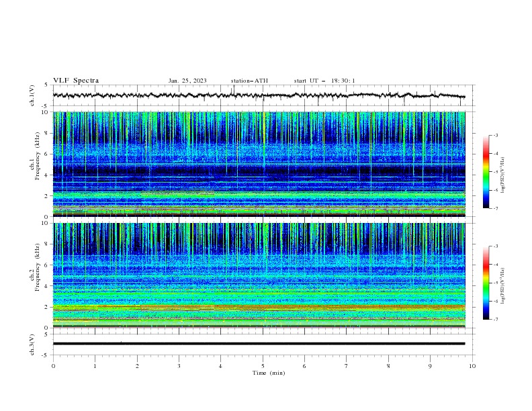Click the 'Time (min)' axis label
Image resolution: width=532 pixels, height=411 pixels.
[x=269, y=373]
